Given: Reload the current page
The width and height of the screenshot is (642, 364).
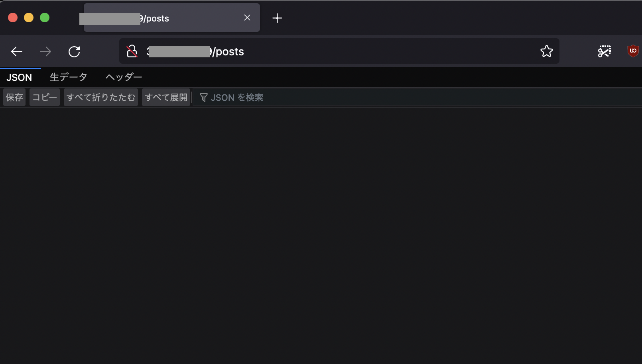Looking at the screenshot, I should click(74, 51).
